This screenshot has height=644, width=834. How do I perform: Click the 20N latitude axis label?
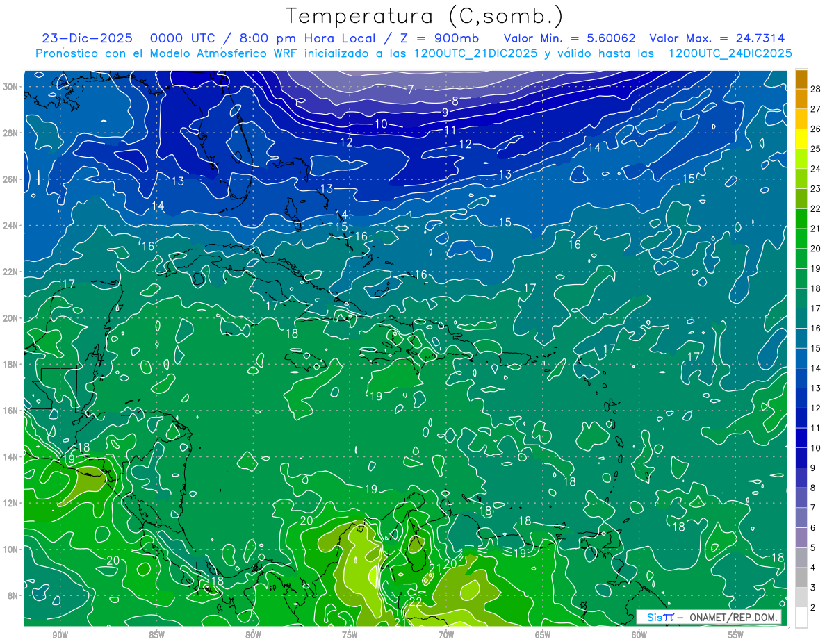tap(10, 317)
